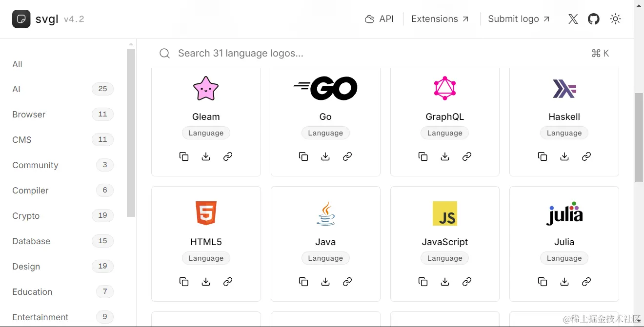
Task: Open the GitHub repository icon
Action: [594, 19]
